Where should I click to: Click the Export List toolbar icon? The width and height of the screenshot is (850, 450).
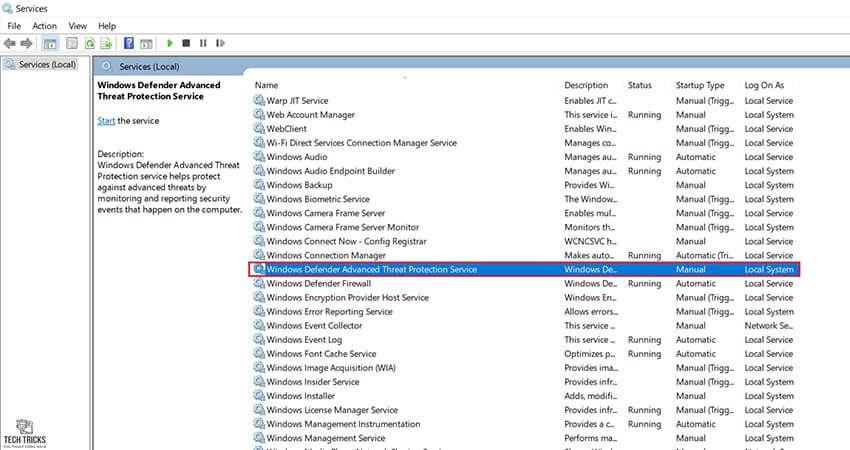point(106,43)
